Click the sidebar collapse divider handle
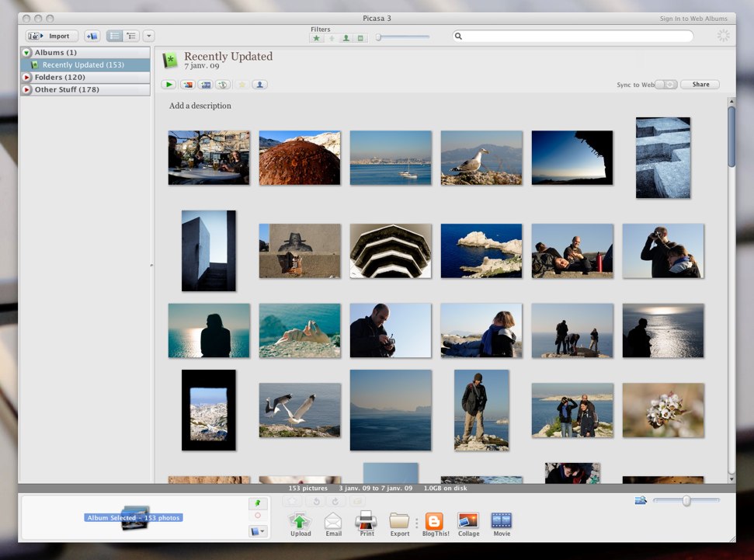Image resolution: width=754 pixels, height=560 pixels. click(x=152, y=265)
